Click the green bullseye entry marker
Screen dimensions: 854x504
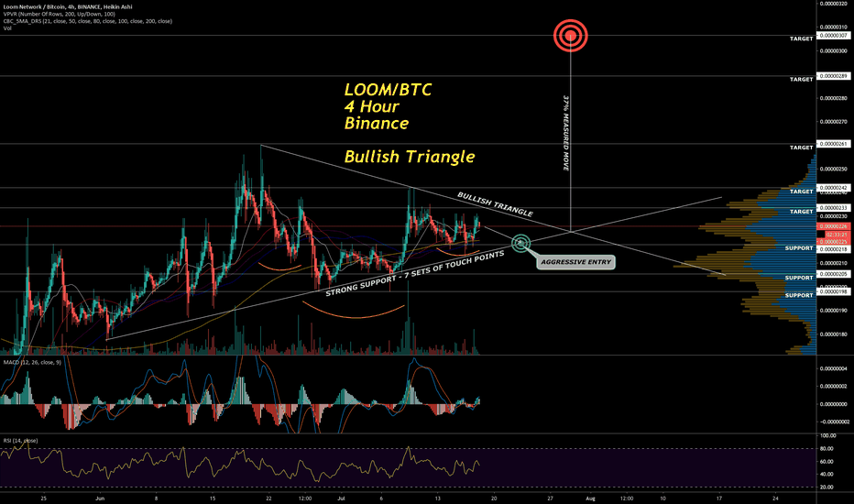click(521, 243)
